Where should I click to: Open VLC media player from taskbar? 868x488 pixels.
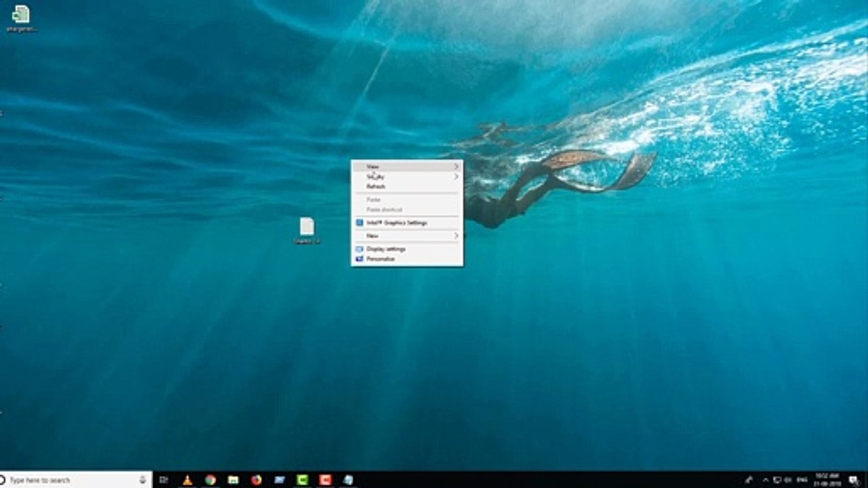pyautogui.click(x=187, y=480)
